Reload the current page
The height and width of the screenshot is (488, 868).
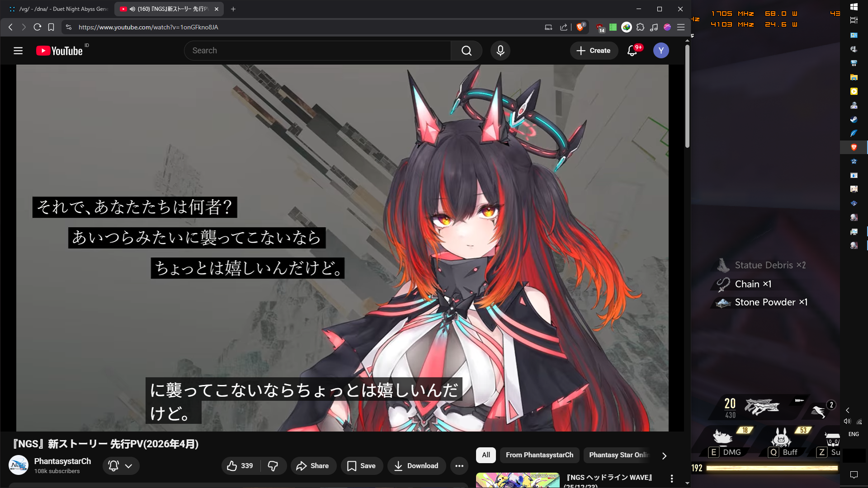pyautogui.click(x=38, y=27)
